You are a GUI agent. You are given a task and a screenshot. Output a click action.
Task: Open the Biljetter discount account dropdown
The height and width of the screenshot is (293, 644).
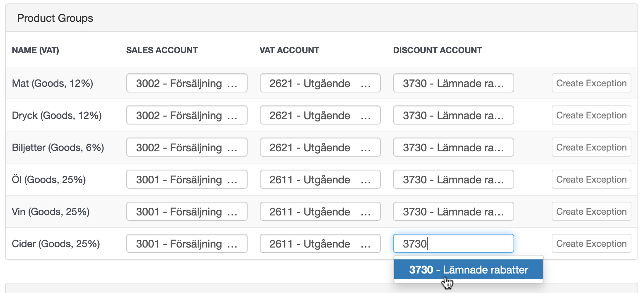pyautogui.click(x=454, y=147)
